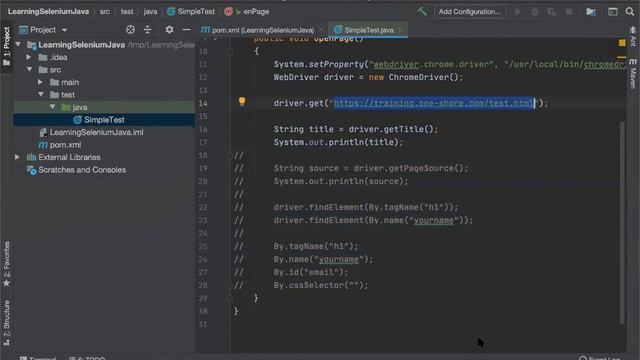Click line number 14 in gutter
This screenshot has height=360, width=640.
pos(203,103)
